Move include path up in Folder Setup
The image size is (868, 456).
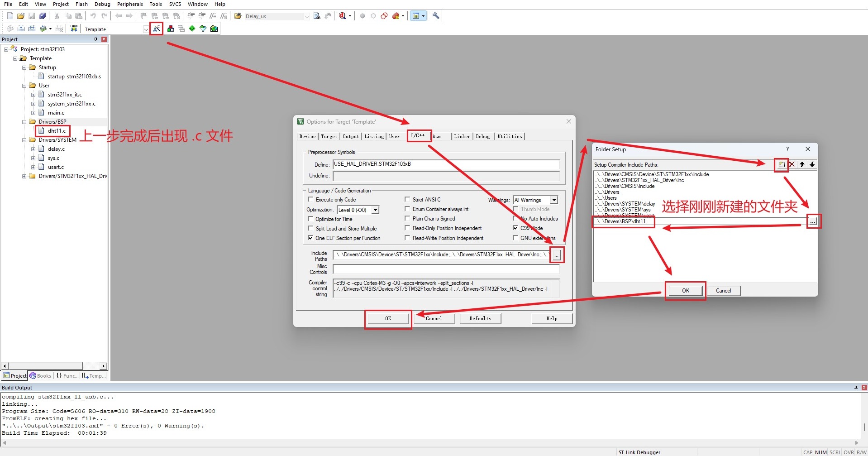coord(802,164)
